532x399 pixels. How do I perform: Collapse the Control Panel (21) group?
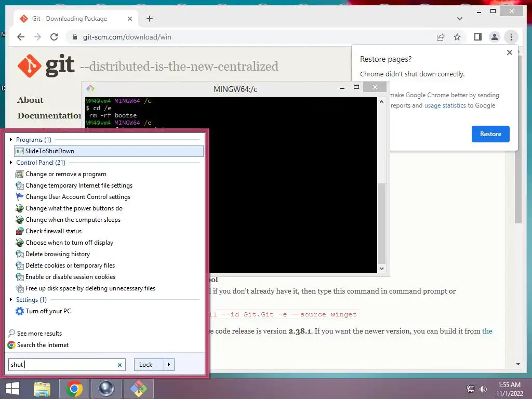coord(11,163)
